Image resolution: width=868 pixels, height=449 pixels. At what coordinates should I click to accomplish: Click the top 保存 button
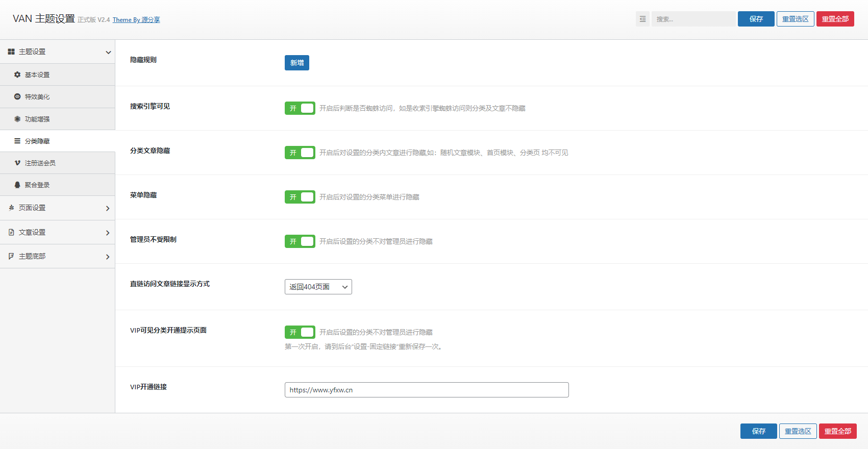756,19
